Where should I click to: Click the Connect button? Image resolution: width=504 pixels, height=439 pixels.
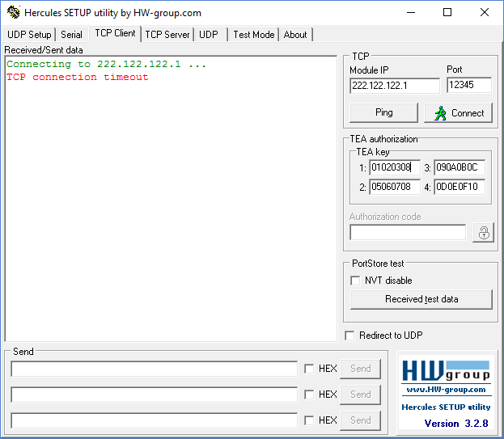pyautogui.click(x=459, y=112)
